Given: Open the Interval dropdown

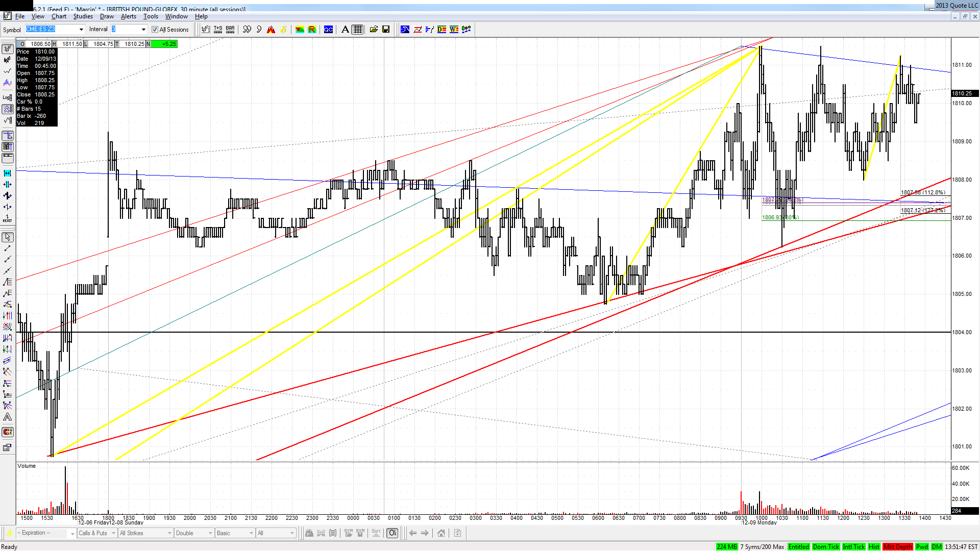Looking at the screenshot, I should (143, 30).
